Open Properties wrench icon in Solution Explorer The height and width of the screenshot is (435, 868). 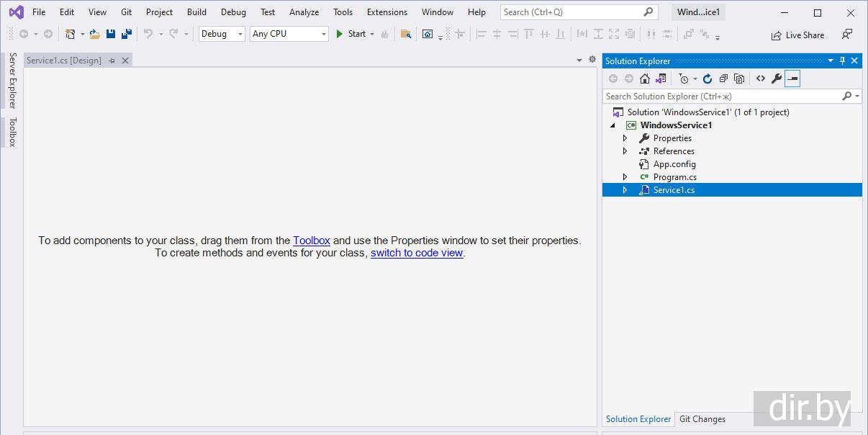(x=777, y=79)
